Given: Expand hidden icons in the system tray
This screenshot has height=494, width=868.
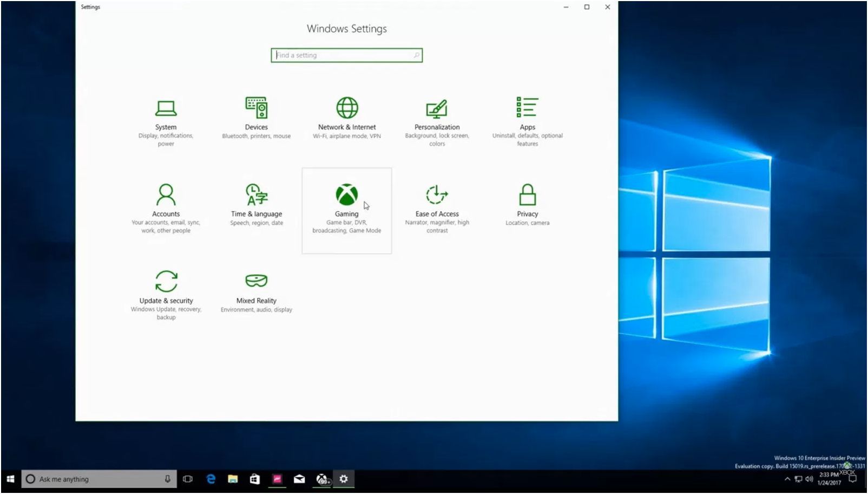Looking at the screenshot, I should pyautogui.click(x=787, y=479).
